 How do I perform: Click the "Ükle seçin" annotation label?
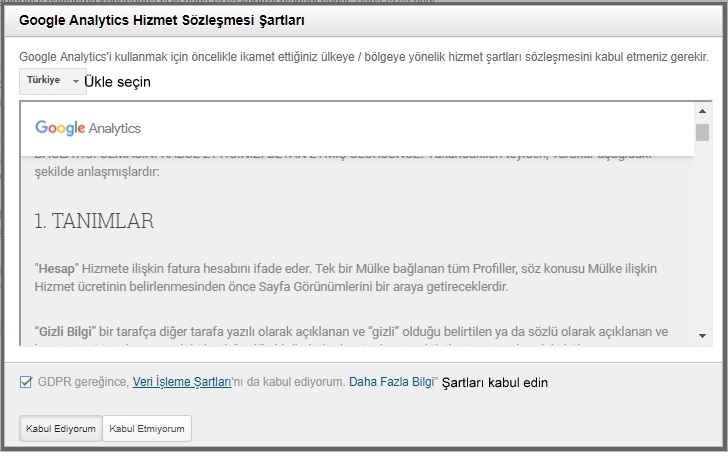(117, 82)
